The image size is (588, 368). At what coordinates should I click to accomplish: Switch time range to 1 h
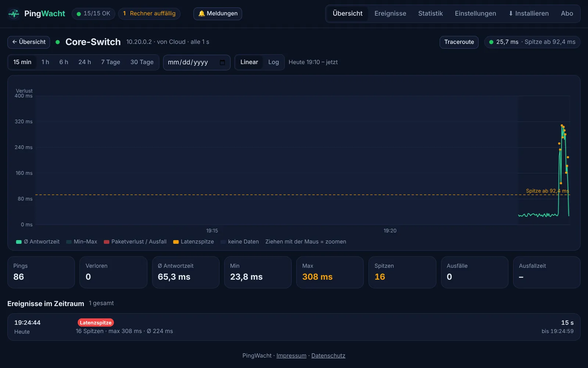(x=45, y=62)
